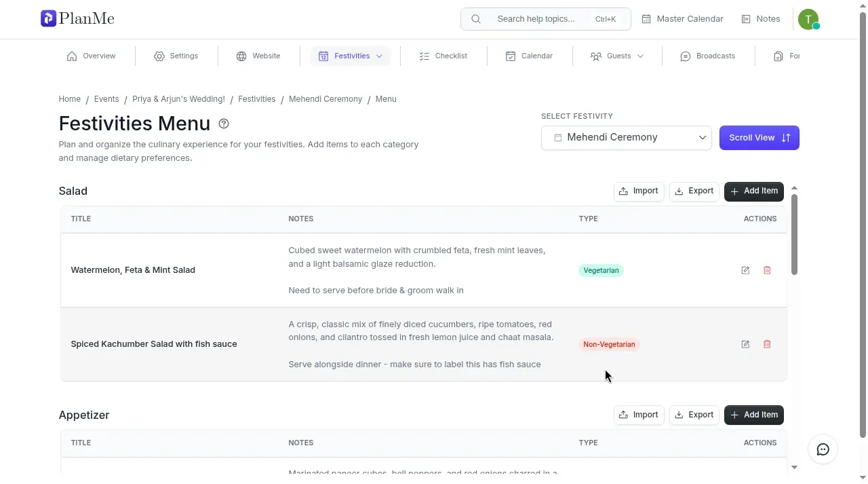Screen dimensions: 868x484
Task: Go to the Overview tab
Action: point(92,56)
